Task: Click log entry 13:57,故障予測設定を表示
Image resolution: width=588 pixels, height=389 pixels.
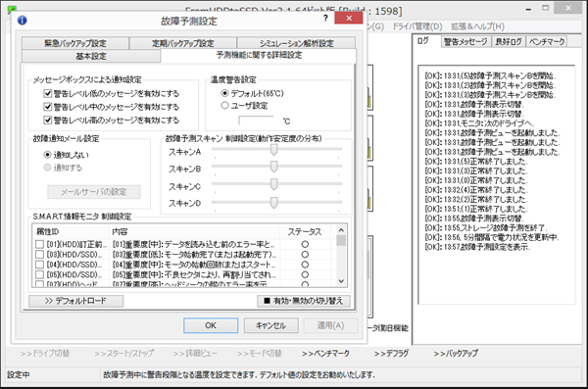Action: (477, 247)
